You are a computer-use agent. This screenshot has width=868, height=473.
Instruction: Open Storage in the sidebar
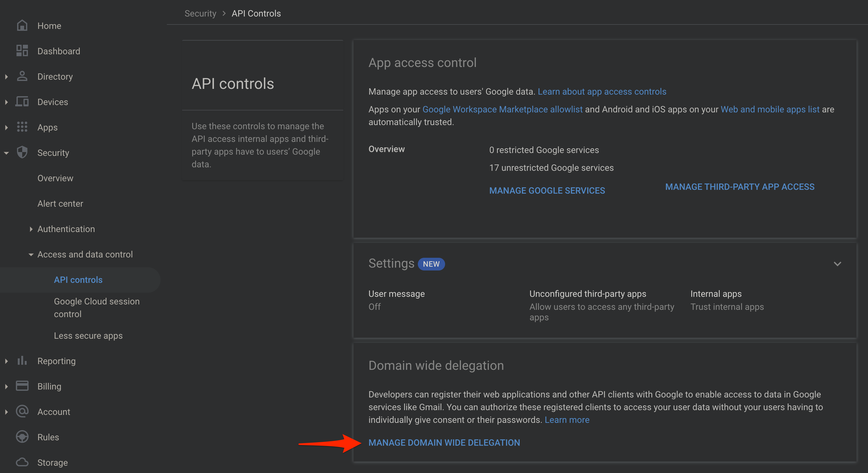click(53, 463)
